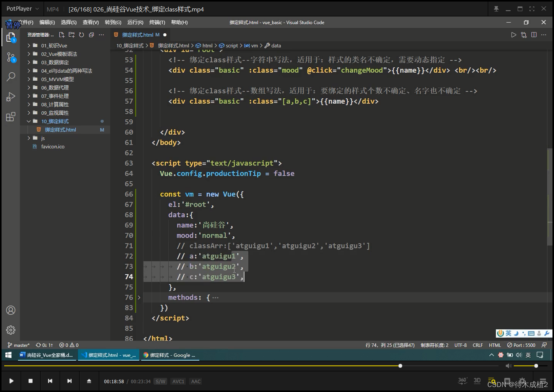Split the editor to the right
This screenshot has height=392, width=554.
[534, 35]
